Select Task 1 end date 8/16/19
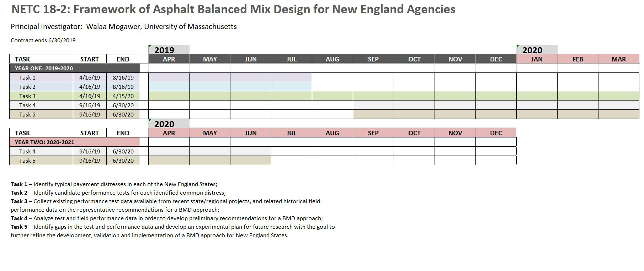 coord(123,77)
